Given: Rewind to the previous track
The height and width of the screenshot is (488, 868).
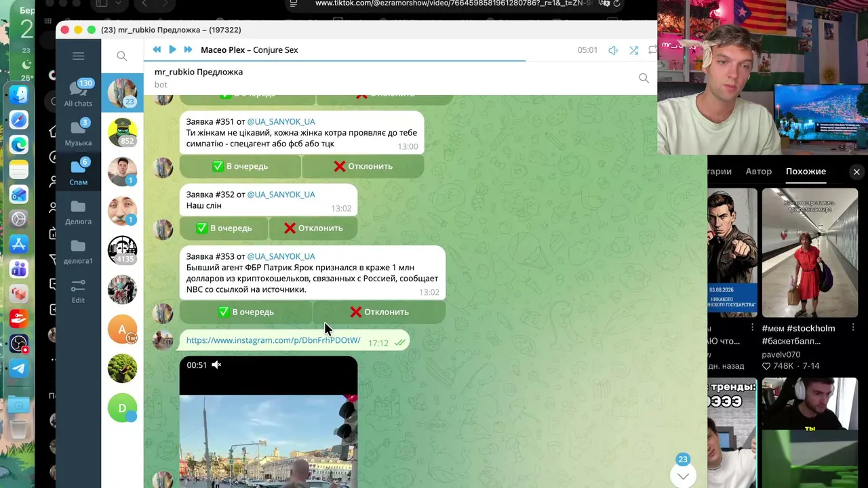Looking at the screenshot, I should [157, 49].
